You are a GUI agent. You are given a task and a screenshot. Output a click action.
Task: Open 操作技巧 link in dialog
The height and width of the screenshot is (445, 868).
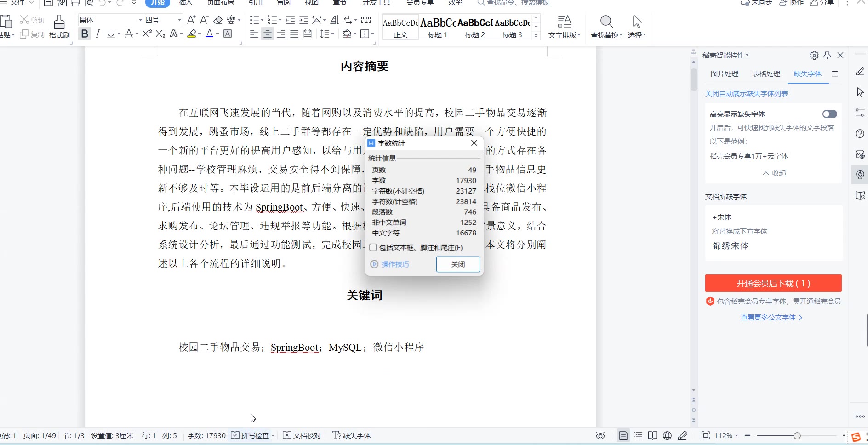coord(390,264)
